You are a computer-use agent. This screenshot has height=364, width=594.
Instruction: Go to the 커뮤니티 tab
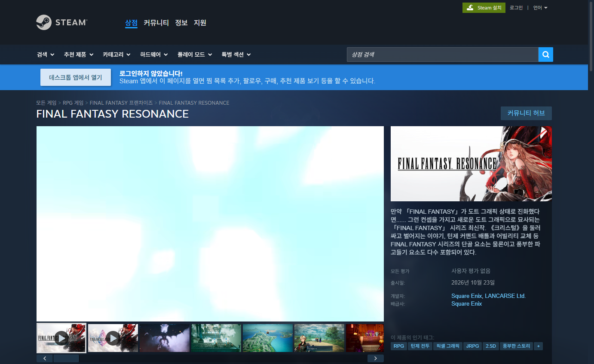[x=156, y=23]
